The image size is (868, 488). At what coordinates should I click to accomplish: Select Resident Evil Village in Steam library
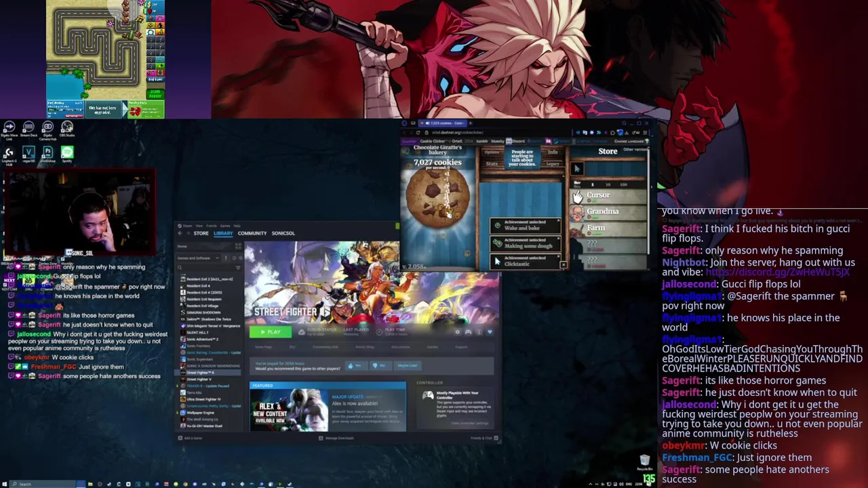click(202, 306)
